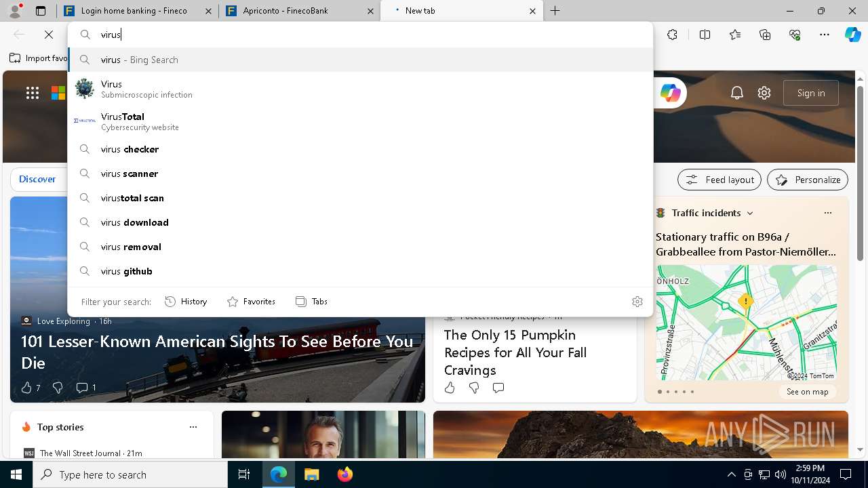Choose the virus github suggestion

[360, 271]
